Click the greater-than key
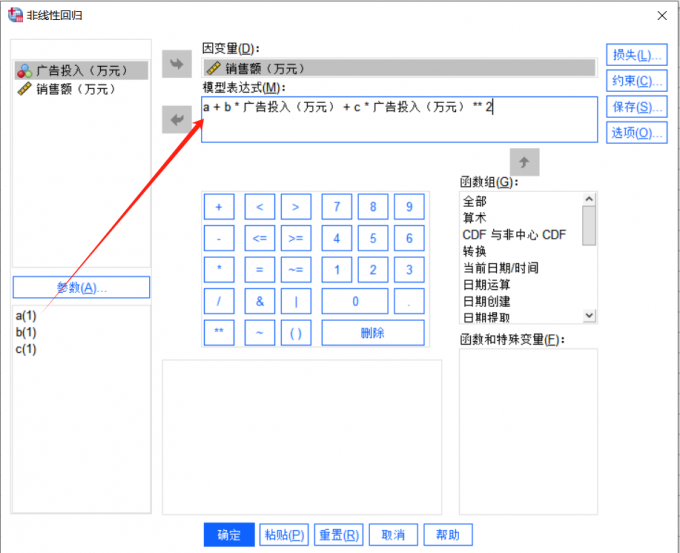 (x=296, y=207)
